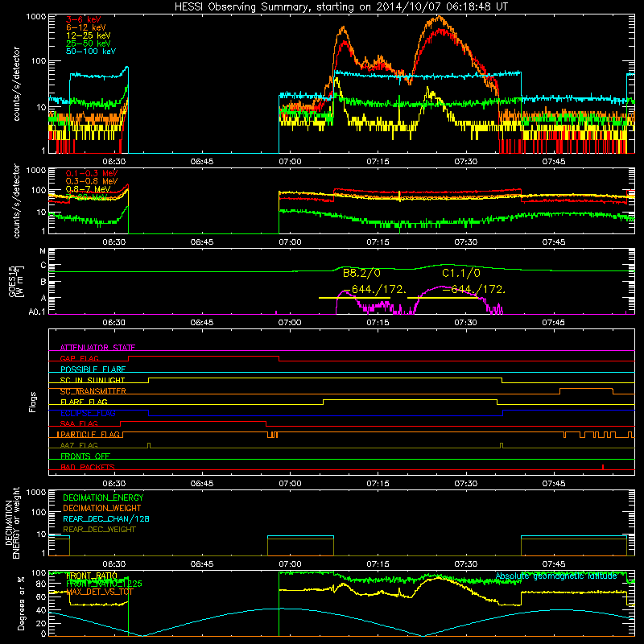Click the C1.1/0 flare class annotation

coord(461,273)
